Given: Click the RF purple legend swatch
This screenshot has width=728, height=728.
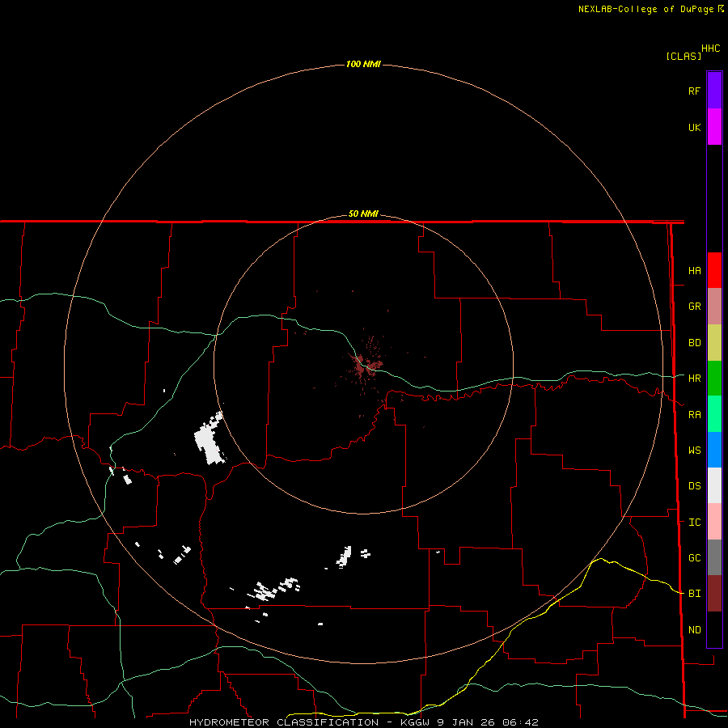Looking at the screenshot, I should 714,91.
